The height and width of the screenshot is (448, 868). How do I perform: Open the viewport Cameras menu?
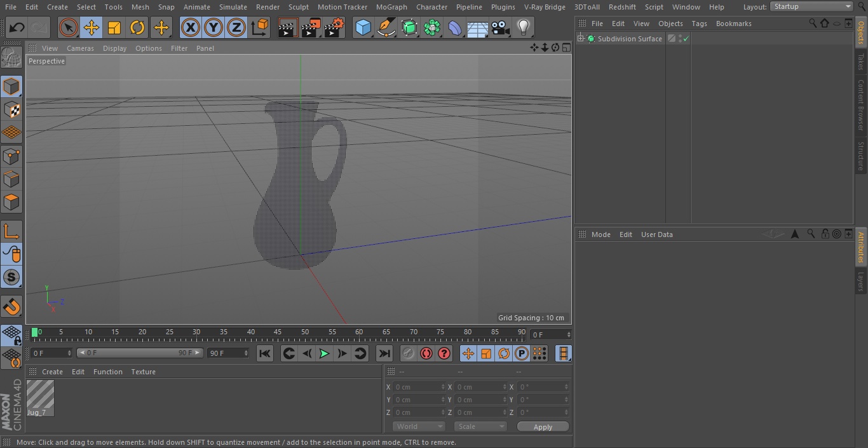click(x=80, y=48)
